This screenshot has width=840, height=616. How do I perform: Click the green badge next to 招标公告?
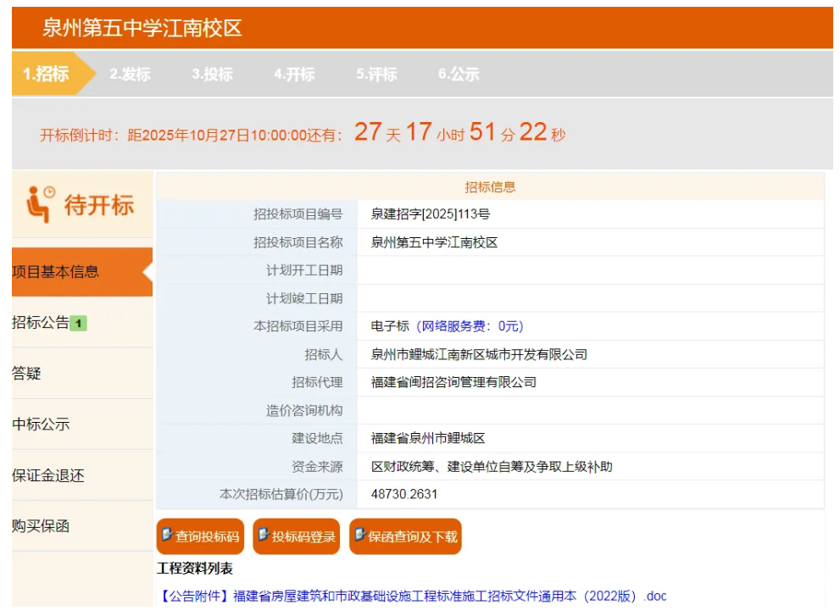(79, 323)
